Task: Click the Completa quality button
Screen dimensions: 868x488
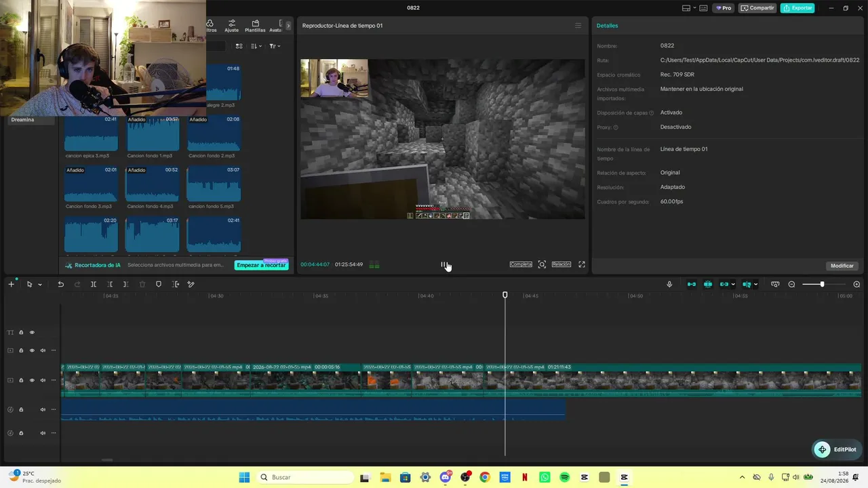Action: (x=521, y=264)
